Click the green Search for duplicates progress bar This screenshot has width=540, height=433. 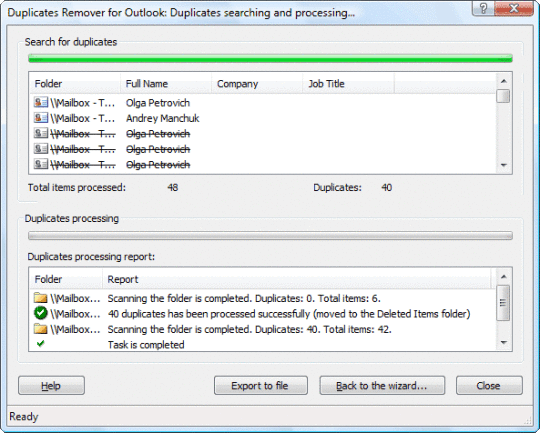pyautogui.click(x=270, y=58)
